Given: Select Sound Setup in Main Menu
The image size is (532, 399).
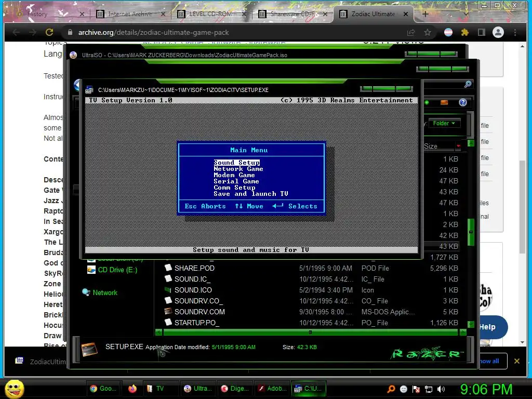Looking at the screenshot, I should [x=236, y=163].
